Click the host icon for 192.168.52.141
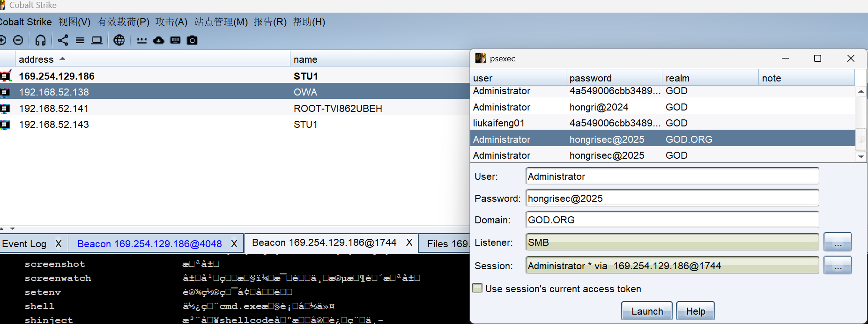The width and height of the screenshot is (868, 324). click(5, 108)
